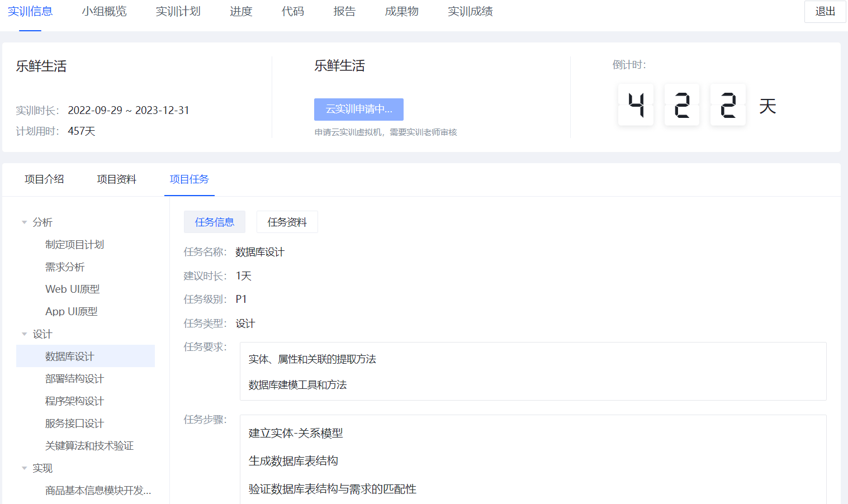Show the 任务信息 panel
The height and width of the screenshot is (504, 848).
tap(215, 222)
